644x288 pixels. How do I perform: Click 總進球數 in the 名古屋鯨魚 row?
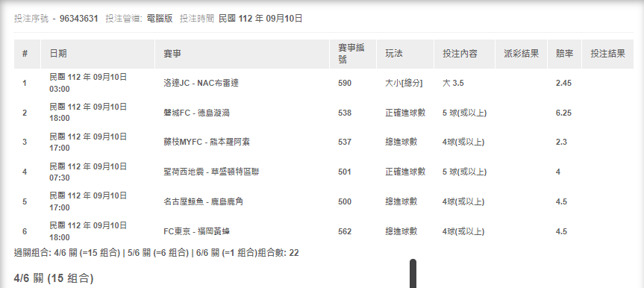401,201
